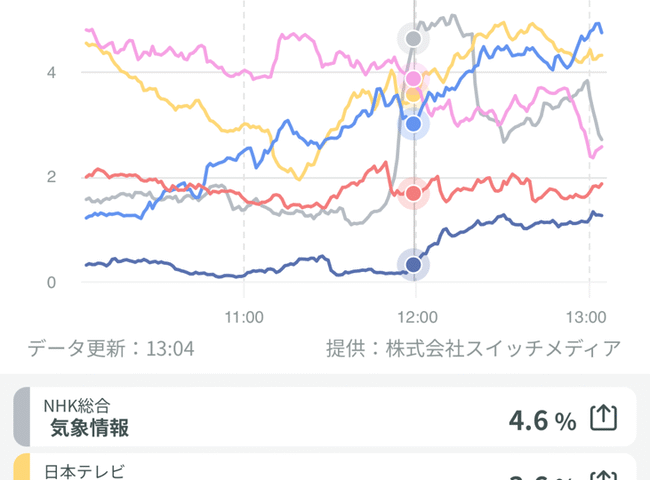
Task: Click the 提供：株式会社スイッチメディア credit text
Action: pyautogui.click(x=473, y=348)
